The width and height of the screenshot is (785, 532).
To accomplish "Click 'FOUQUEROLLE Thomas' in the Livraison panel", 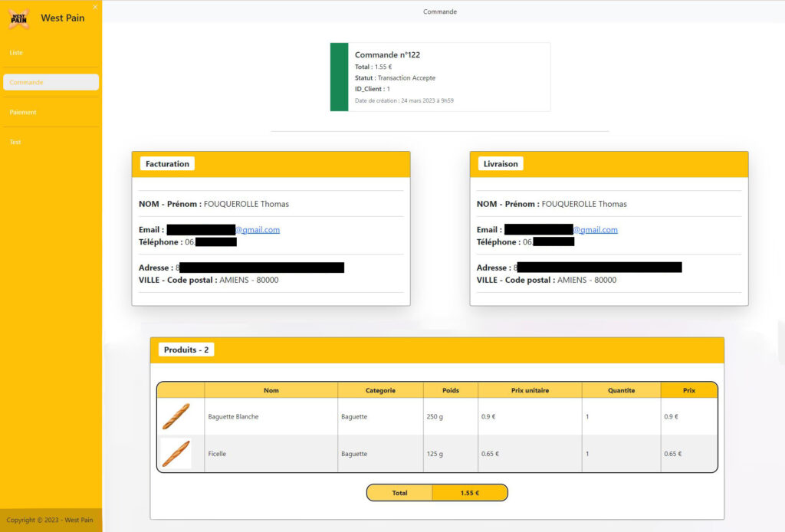I will (x=584, y=204).
